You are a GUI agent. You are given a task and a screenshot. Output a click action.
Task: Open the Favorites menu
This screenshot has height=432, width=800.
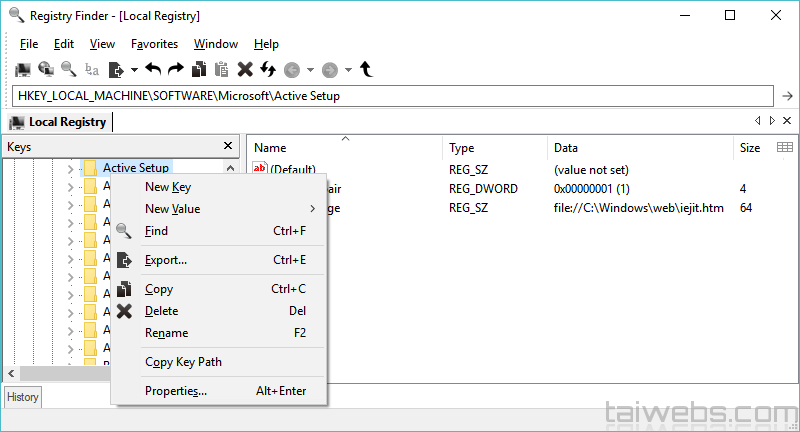tap(154, 44)
